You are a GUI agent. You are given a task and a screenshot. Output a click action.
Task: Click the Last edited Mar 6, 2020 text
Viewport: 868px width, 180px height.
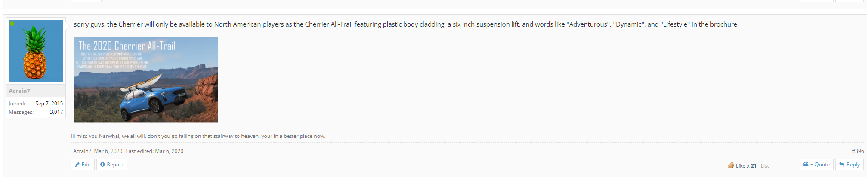154,151
